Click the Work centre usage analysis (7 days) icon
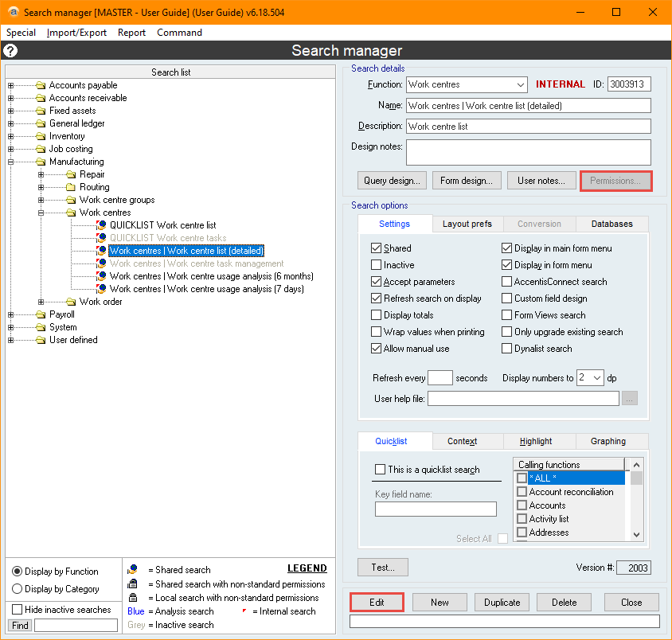 click(x=101, y=289)
